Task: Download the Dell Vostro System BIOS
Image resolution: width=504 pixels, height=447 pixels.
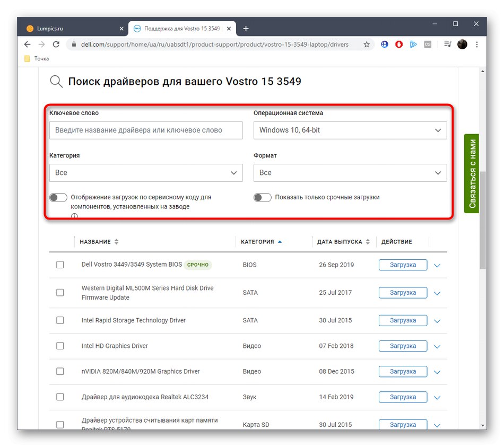Action: pyautogui.click(x=403, y=265)
